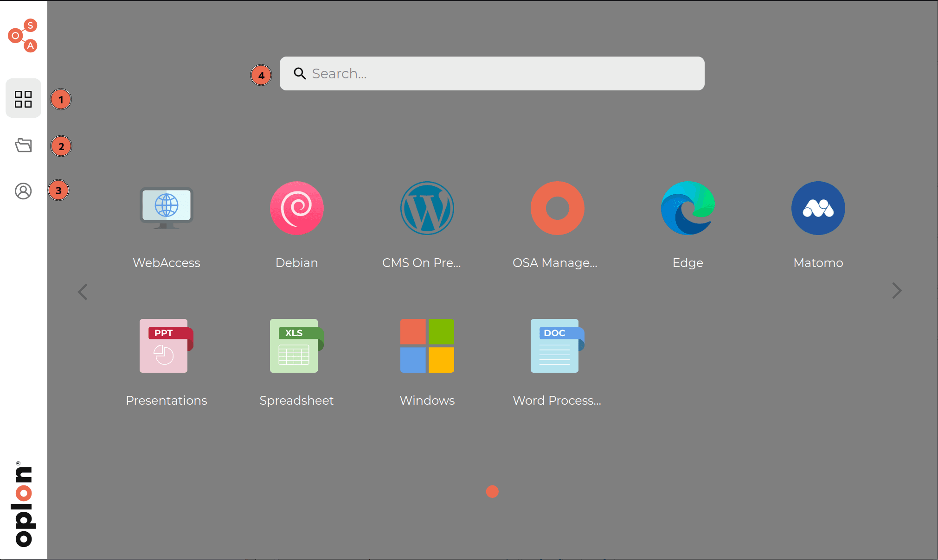Click the "Edge" label text
The image size is (938, 560).
pos(688,263)
